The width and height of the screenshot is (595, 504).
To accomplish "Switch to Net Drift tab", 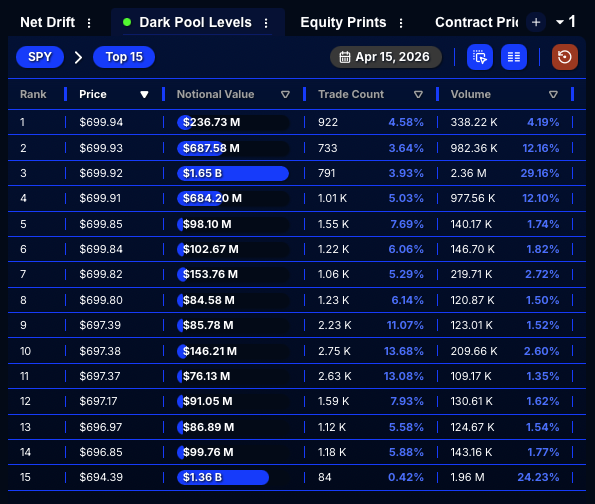I will [x=47, y=22].
